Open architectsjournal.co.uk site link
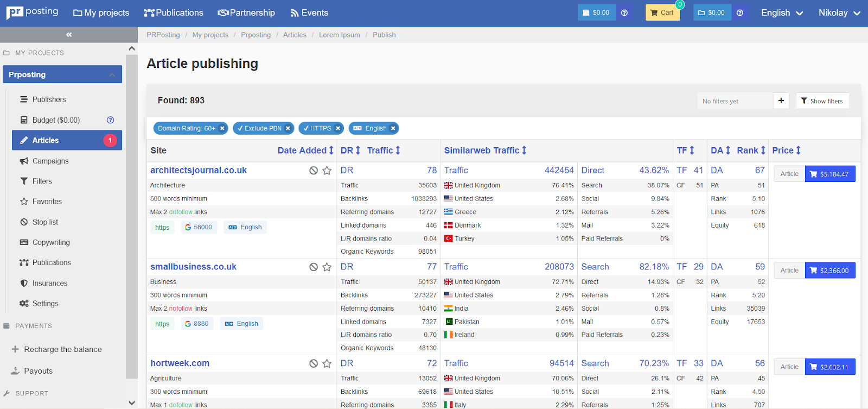This screenshot has width=868, height=409. click(x=199, y=171)
